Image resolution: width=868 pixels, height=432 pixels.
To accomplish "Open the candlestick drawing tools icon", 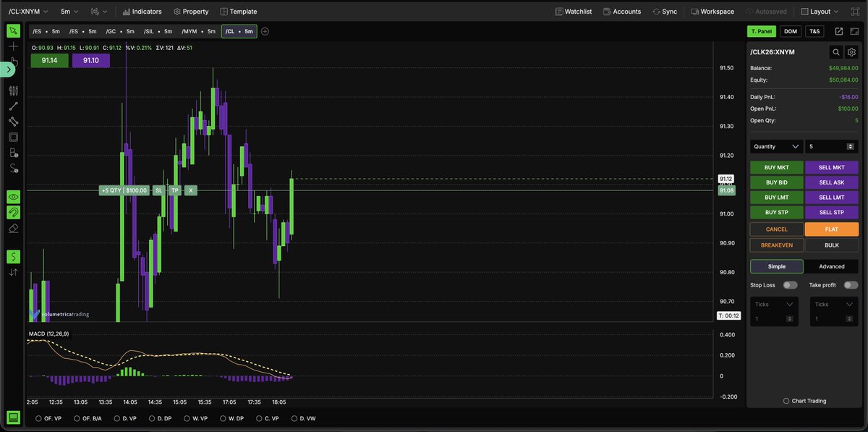I will (x=13, y=90).
